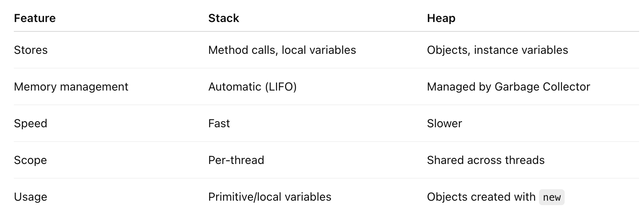
Task: Click the 'Method calls, local variables' cell
Action: (282, 50)
